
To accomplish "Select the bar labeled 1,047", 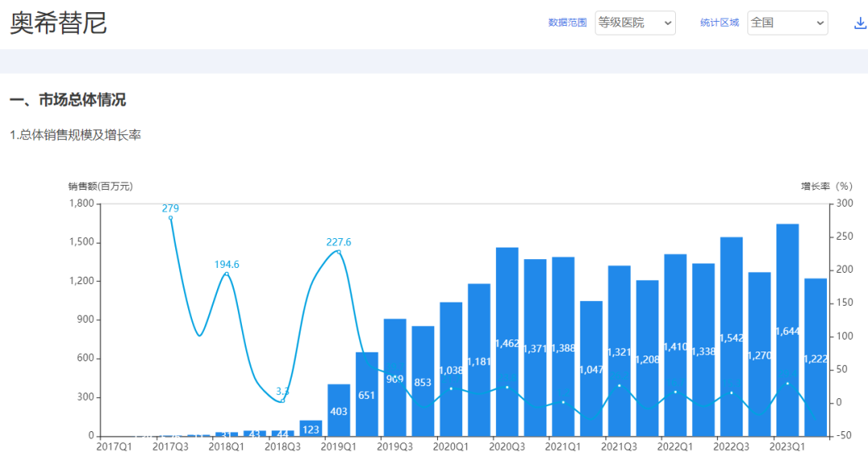I will pos(592,368).
